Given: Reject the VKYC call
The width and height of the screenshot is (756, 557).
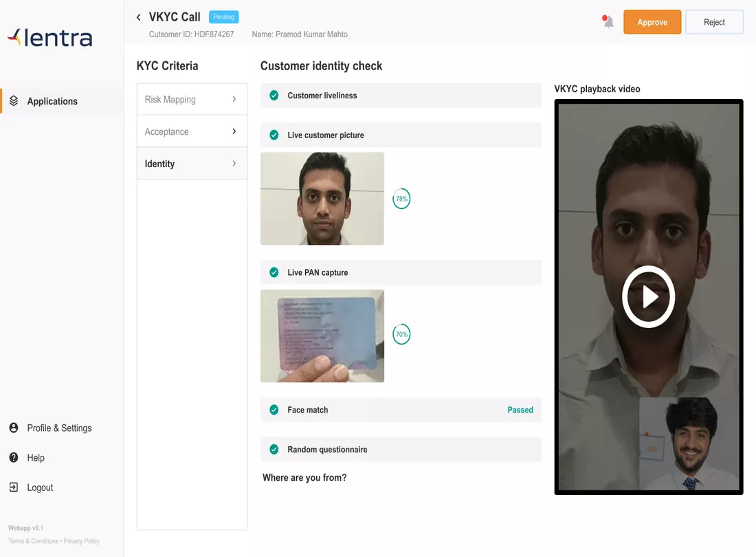Looking at the screenshot, I should point(714,22).
